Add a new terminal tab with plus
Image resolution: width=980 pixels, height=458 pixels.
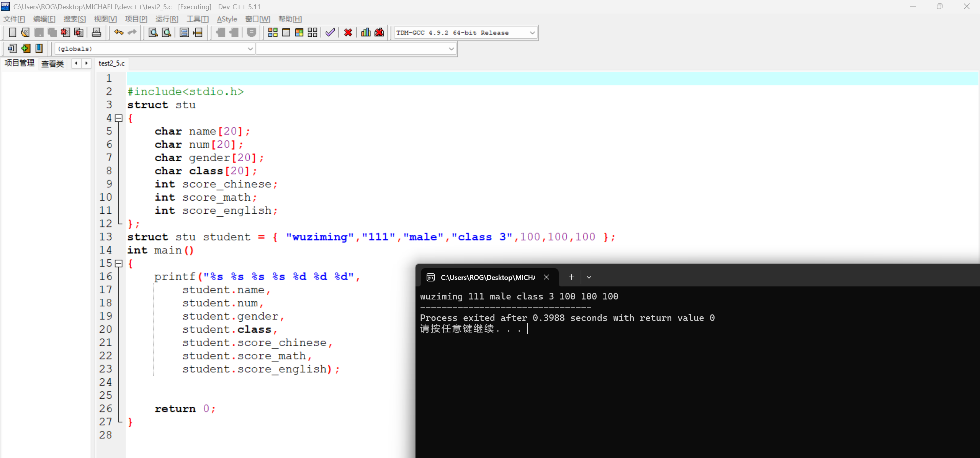571,277
